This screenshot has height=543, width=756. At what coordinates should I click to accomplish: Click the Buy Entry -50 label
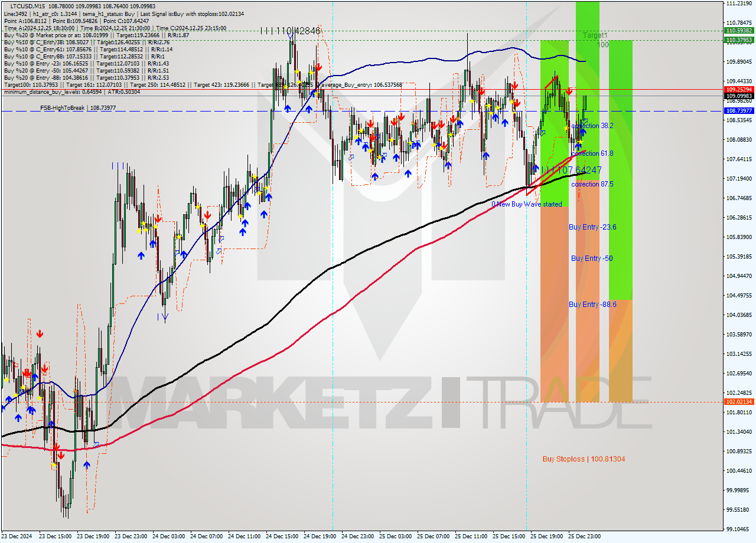click(591, 258)
